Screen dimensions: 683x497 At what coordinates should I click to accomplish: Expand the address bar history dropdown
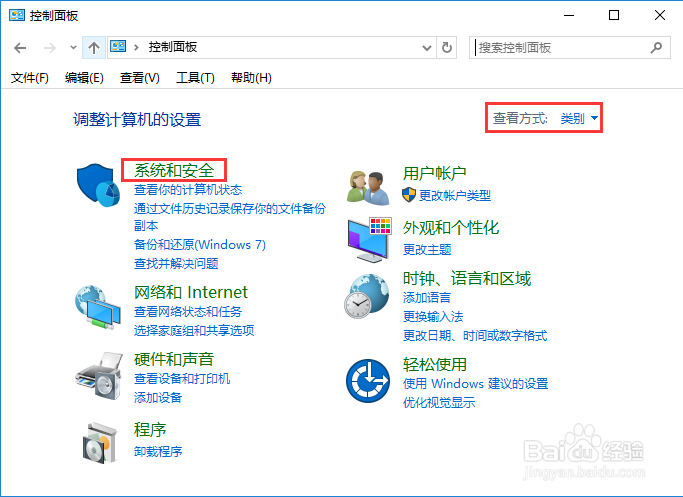(427, 47)
